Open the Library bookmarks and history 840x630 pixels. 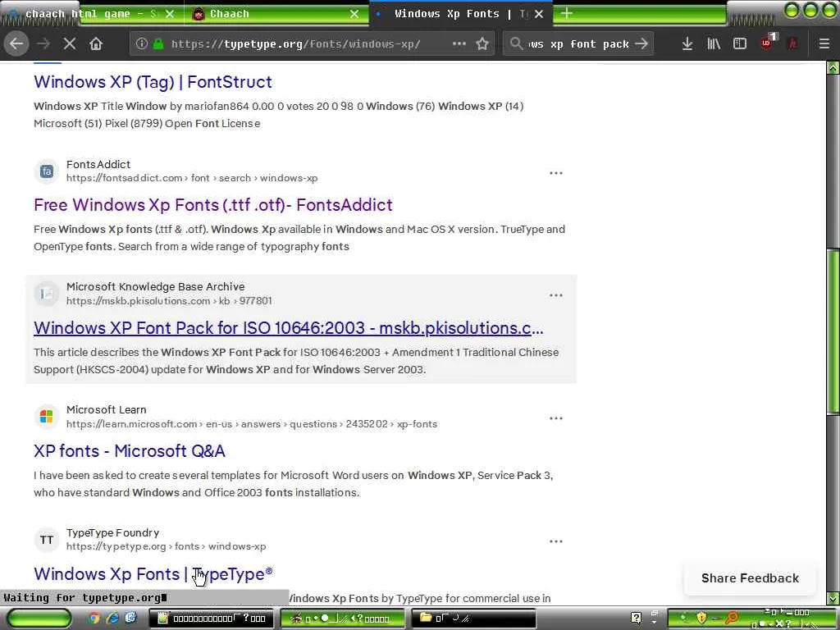tap(714, 44)
